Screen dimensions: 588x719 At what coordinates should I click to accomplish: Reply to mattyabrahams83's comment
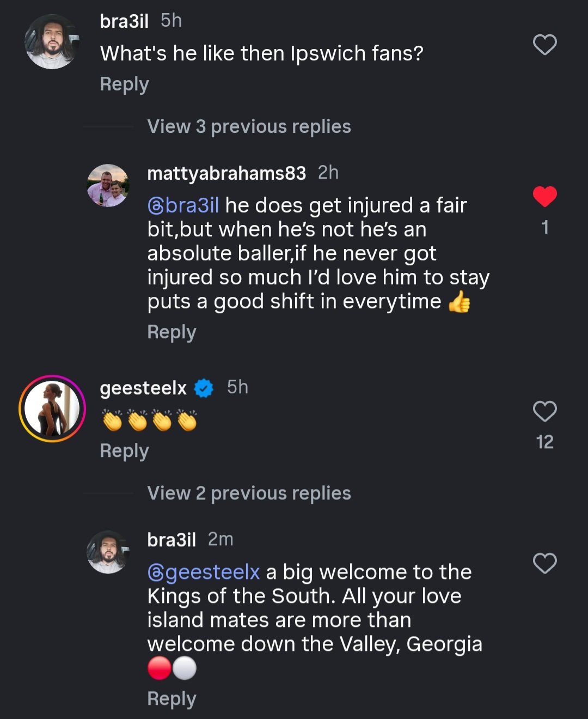coord(171,332)
